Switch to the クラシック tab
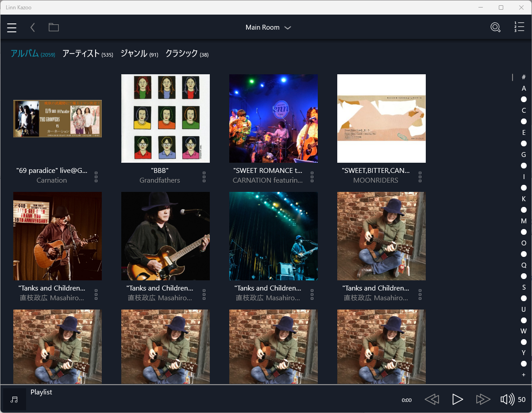This screenshot has height=413, width=532. [187, 54]
